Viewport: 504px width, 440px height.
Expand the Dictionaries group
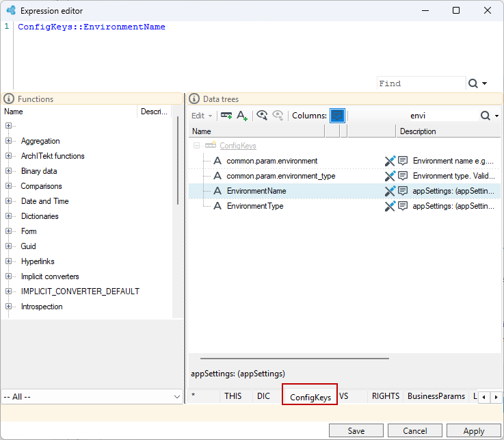click(x=8, y=216)
